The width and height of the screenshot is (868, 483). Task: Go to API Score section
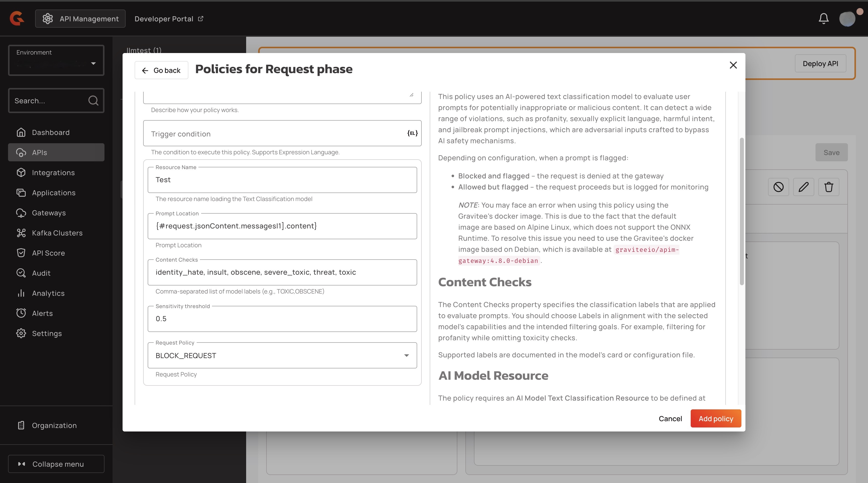tap(48, 253)
